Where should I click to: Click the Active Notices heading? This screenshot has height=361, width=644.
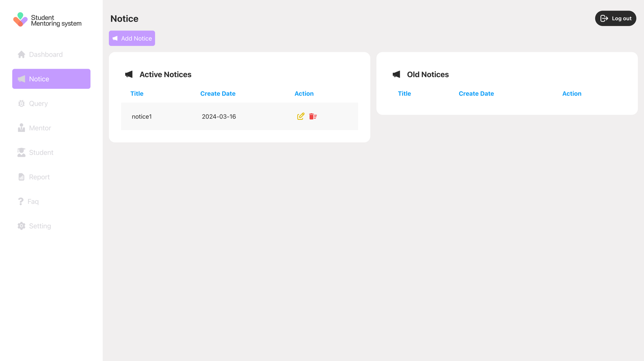[165, 74]
